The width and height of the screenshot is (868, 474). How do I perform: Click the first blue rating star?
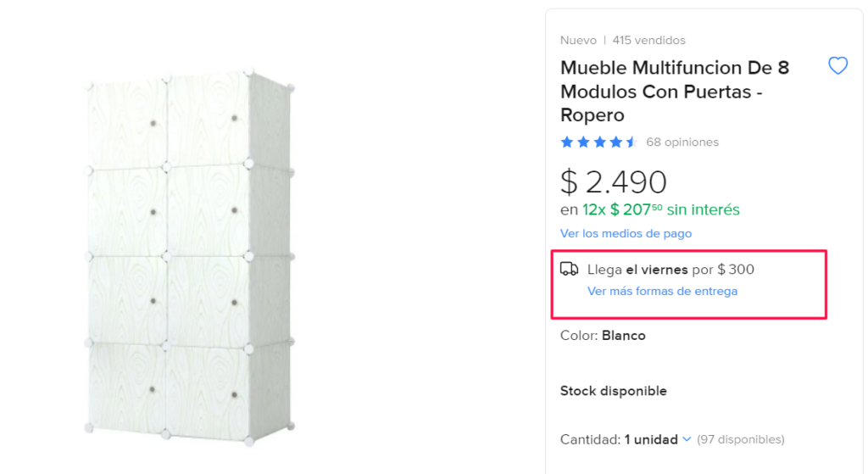coord(567,142)
